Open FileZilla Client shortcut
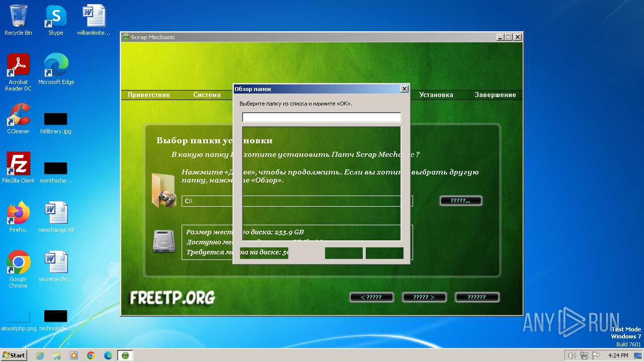The height and width of the screenshot is (362, 644). tap(18, 168)
